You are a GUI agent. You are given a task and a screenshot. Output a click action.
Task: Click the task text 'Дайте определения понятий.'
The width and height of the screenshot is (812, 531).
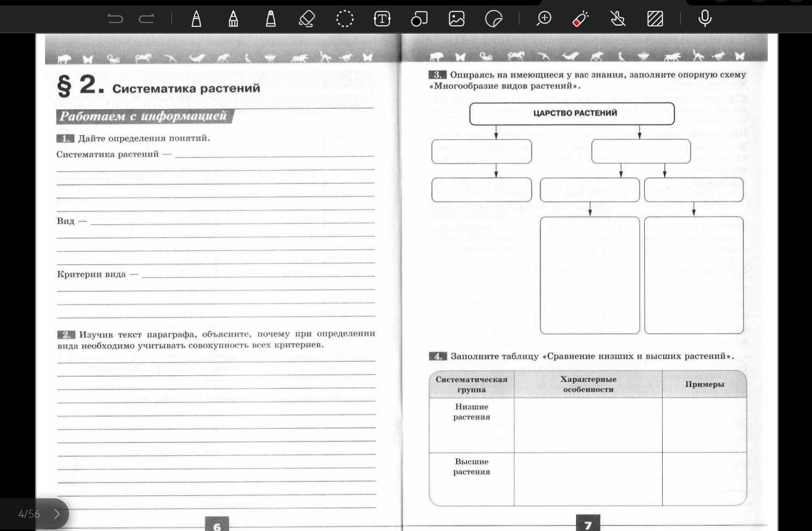click(144, 138)
